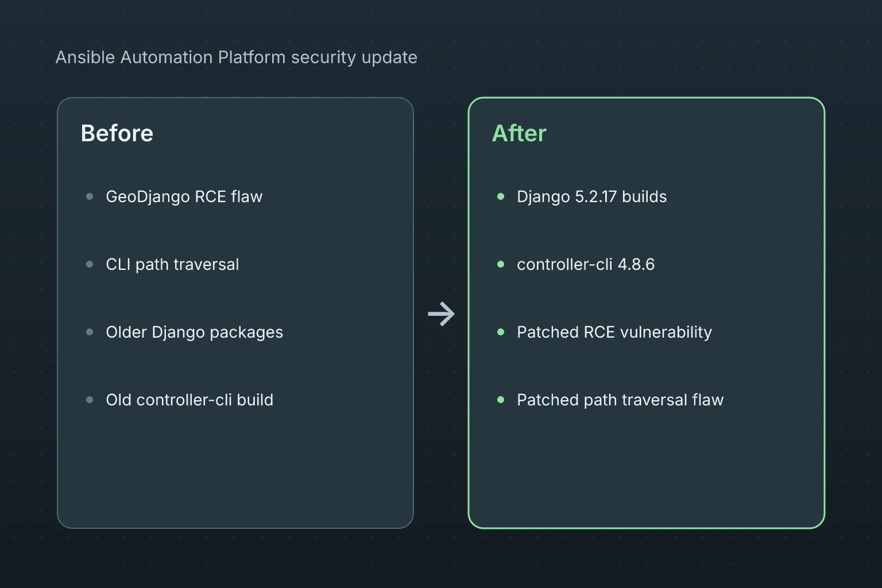Click the green bullet beside controller-cli 4.8.6
Image resolution: width=882 pixels, height=588 pixels.
click(501, 264)
